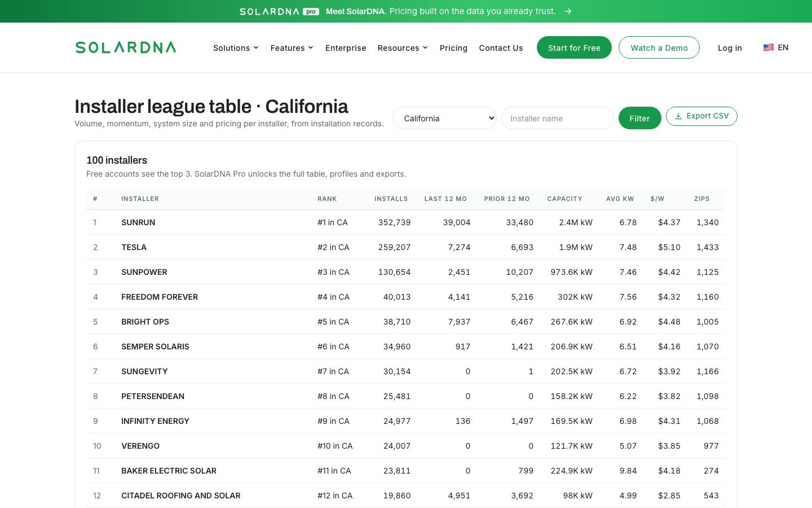Click the EN language label
Viewport: 812px width, 508px height.
click(783, 47)
